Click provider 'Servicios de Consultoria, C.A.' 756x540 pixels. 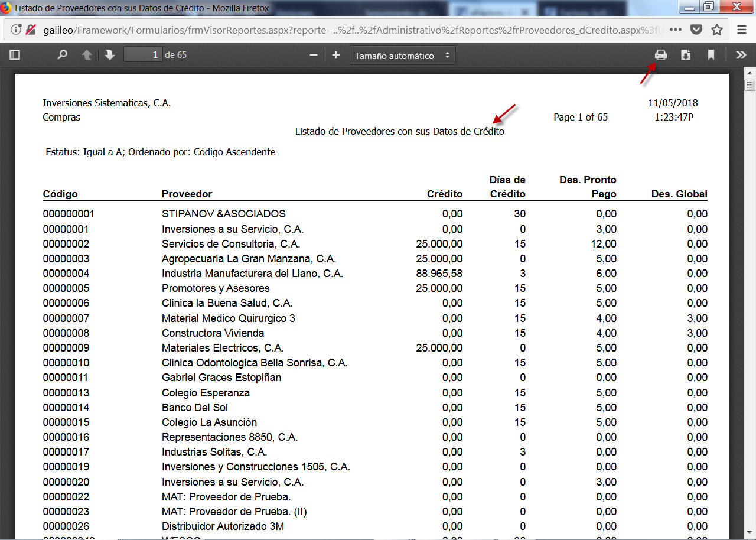point(231,244)
